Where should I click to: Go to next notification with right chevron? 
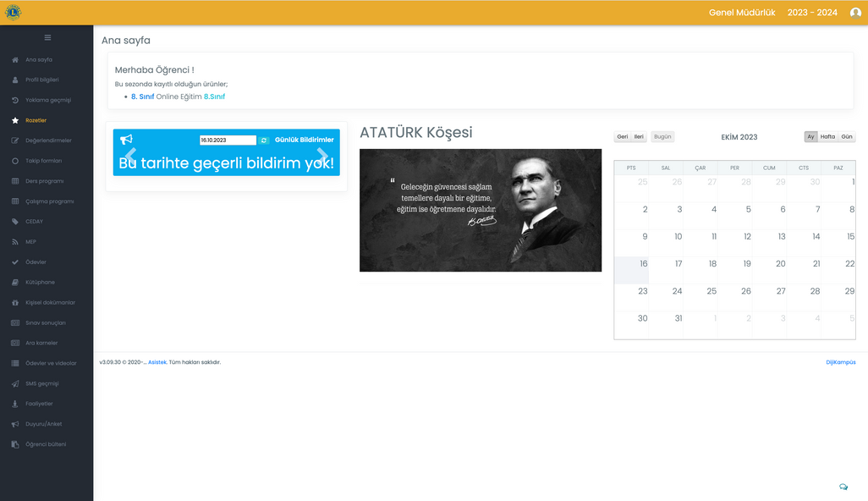(x=322, y=155)
